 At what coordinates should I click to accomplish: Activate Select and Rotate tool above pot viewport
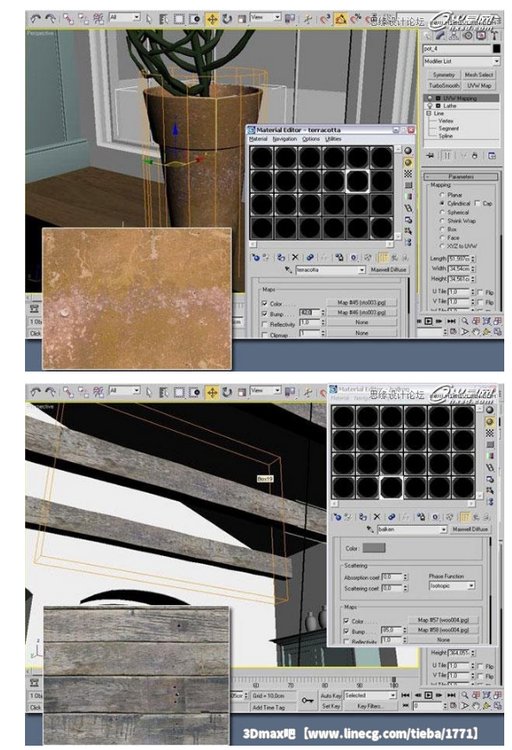227,19
